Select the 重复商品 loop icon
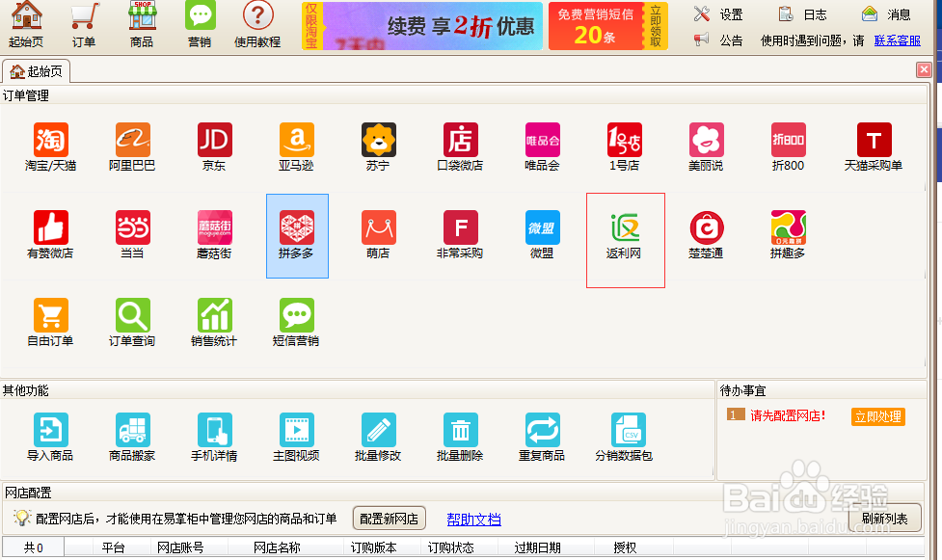The image size is (942, 560). tap(543, 438)
